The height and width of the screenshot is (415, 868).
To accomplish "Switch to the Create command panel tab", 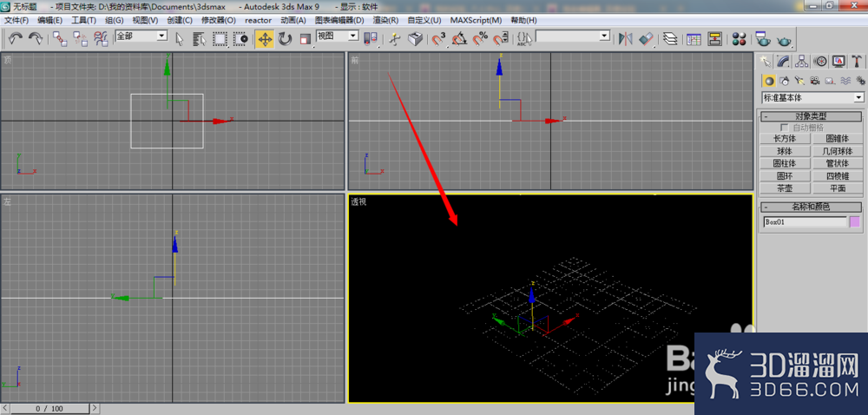I will point(766,60).
